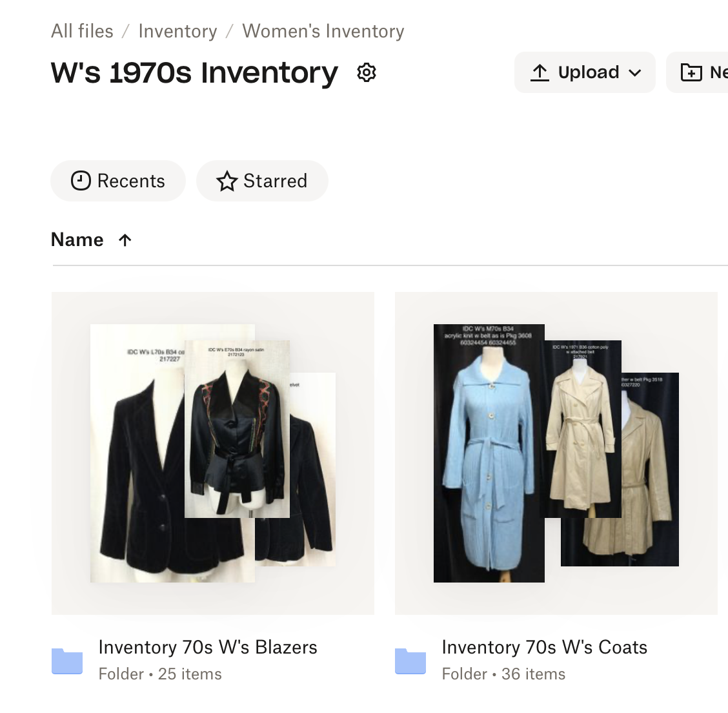Click the beige trench coat thumbnail

581,439
